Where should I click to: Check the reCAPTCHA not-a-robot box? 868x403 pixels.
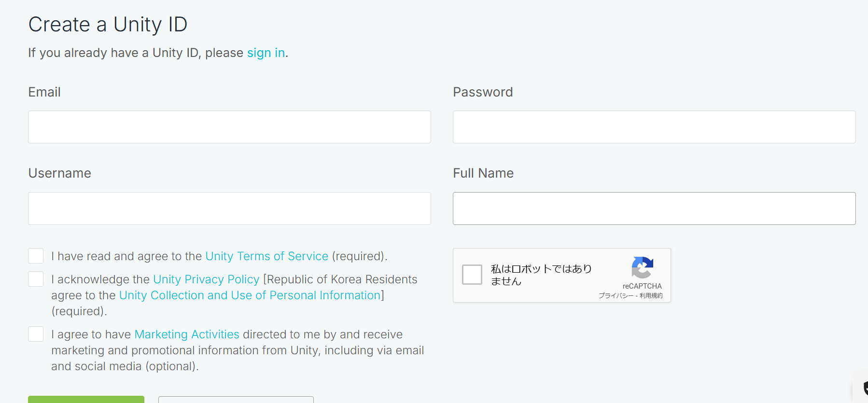(x=472, y=275)
